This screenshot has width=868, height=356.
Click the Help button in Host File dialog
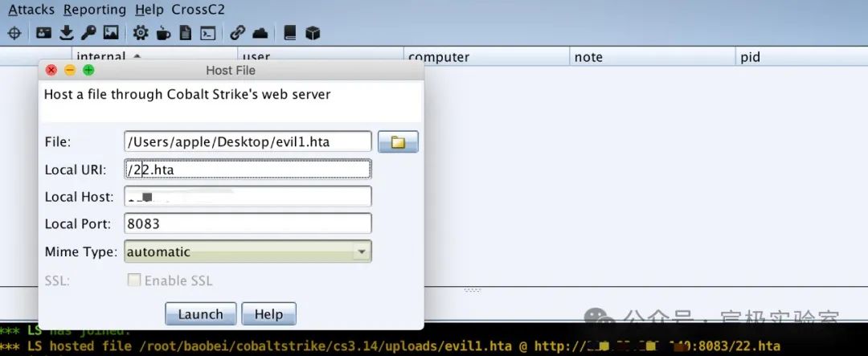tap(268, 314)
